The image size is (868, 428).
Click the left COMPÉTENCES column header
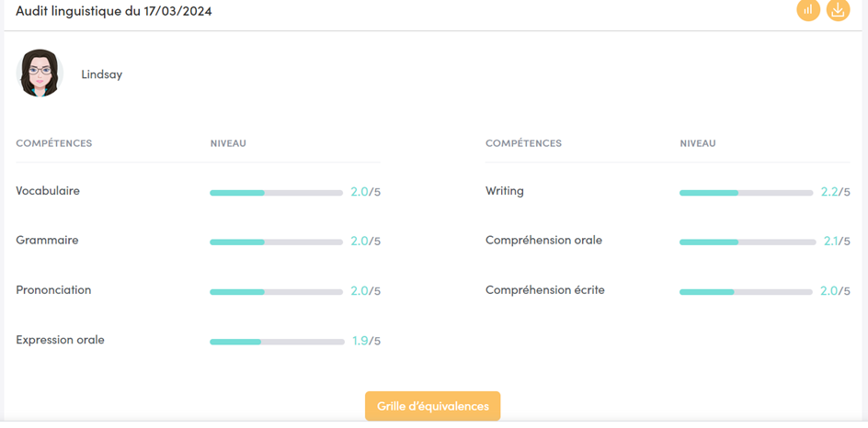54,143
